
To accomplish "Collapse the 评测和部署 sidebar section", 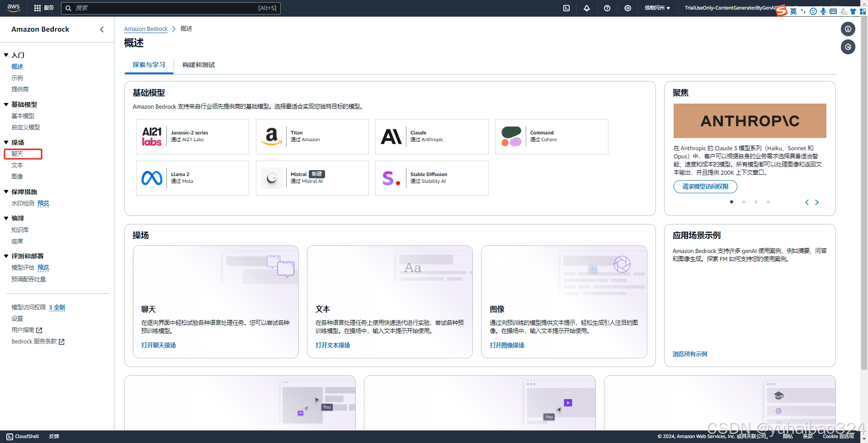I will click(6, 256).
